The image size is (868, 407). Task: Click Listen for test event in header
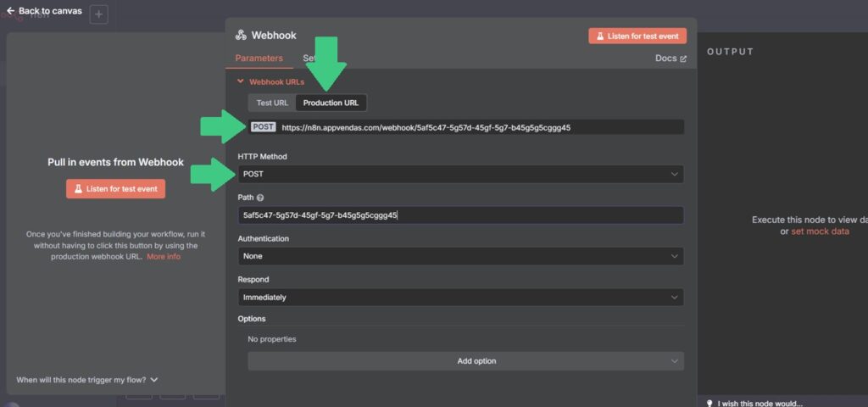pyautogui.click(x=637, y=36)
